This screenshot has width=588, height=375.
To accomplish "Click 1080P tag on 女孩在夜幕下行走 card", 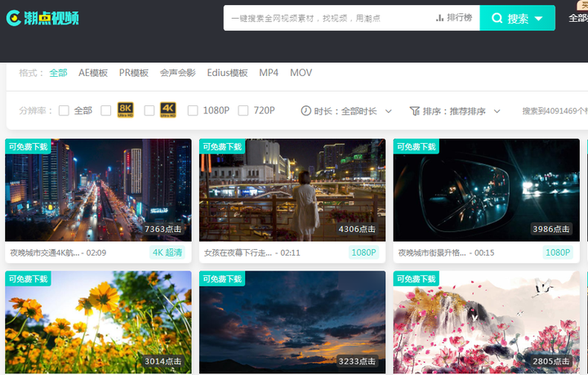I will pos(363,252).
